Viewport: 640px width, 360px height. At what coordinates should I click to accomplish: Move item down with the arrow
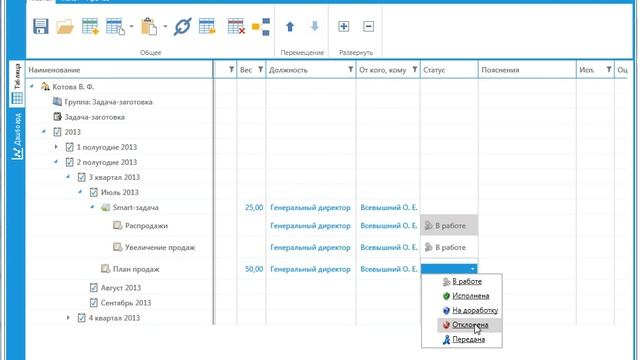tap(314, 27)
